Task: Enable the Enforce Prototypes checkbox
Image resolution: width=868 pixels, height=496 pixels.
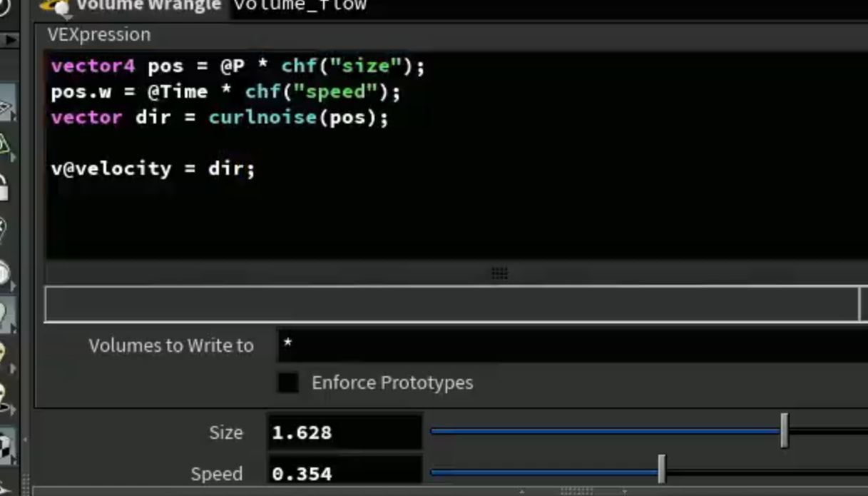Action: tap(288, 383)
